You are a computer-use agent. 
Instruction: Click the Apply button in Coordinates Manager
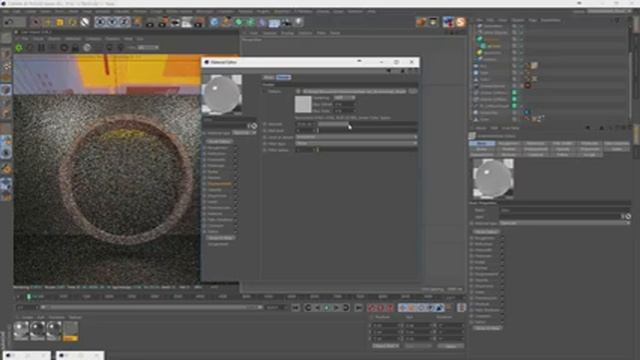tap(451, 346)
